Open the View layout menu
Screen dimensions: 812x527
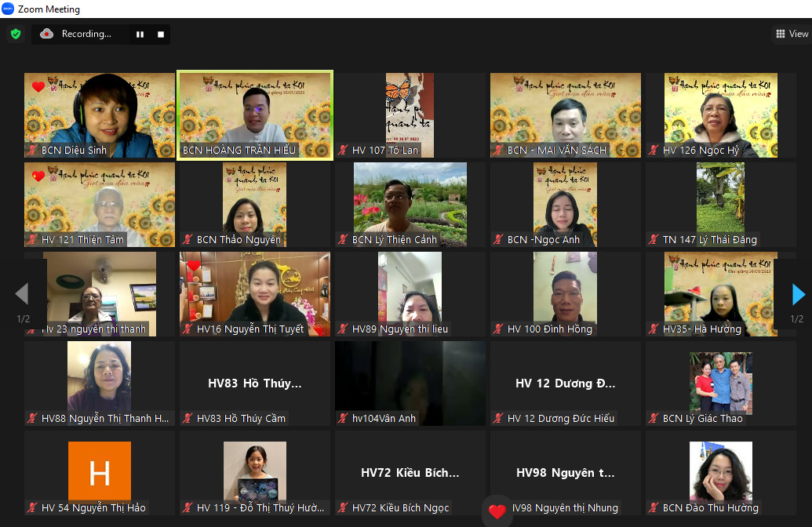click(x=791, y=34)
